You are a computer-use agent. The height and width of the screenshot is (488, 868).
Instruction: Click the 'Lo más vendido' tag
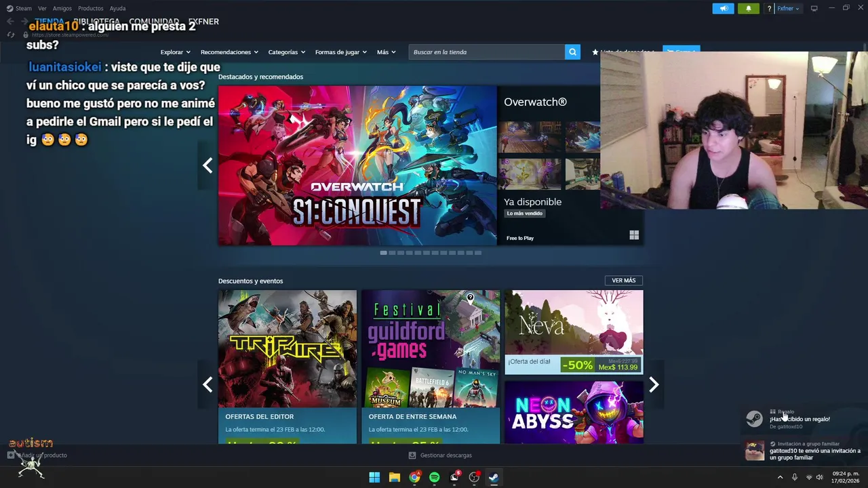[525, 213]
